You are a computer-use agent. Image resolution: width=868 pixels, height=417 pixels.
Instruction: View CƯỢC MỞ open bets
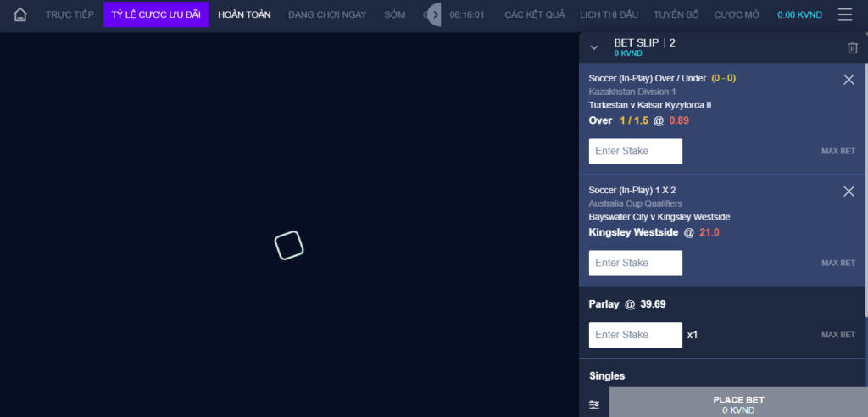(x=737, y=14)
